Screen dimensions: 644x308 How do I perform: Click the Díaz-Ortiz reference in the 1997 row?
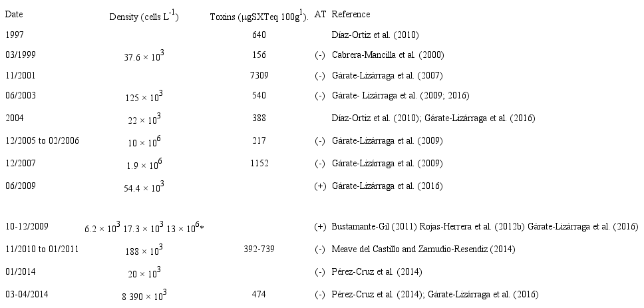375,34
